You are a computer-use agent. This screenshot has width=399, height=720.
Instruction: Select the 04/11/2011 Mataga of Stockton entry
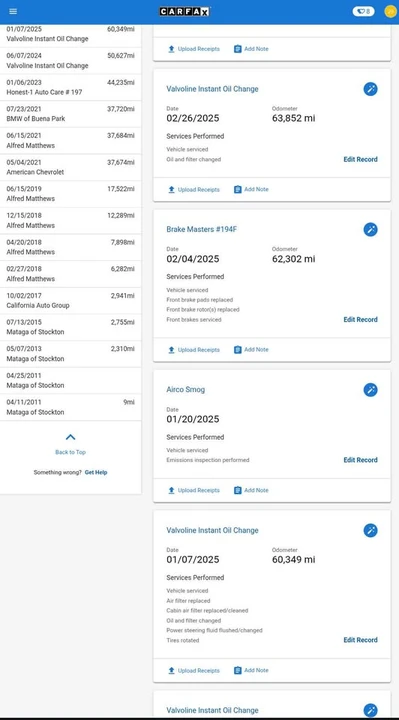point(70,407)
